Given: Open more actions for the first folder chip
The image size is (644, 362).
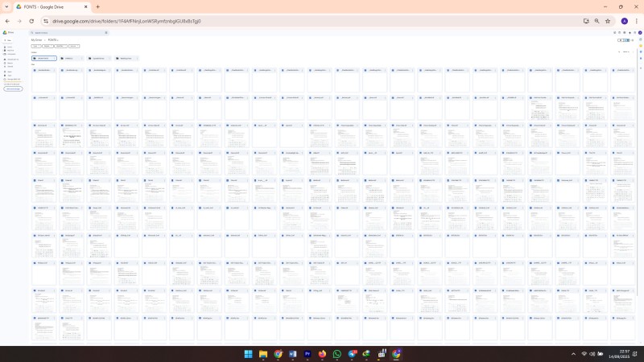Looking at the screenshot, I should 54,58.
